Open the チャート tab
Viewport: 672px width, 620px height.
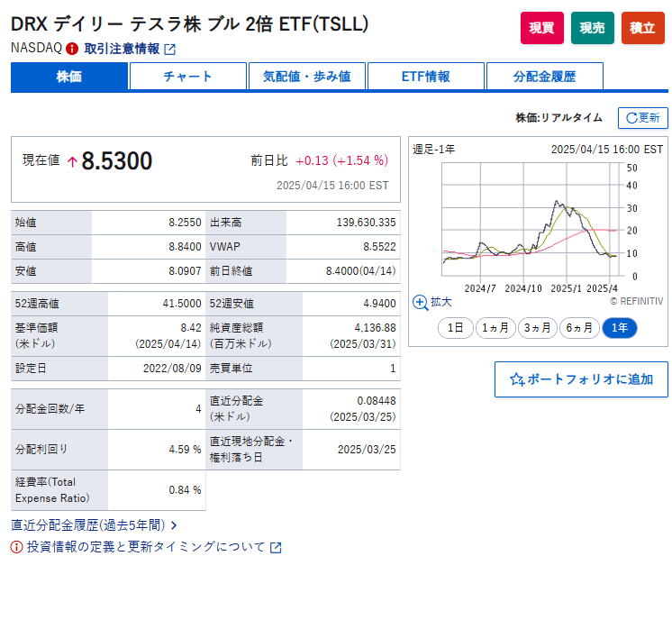click(x=187, y=77)
